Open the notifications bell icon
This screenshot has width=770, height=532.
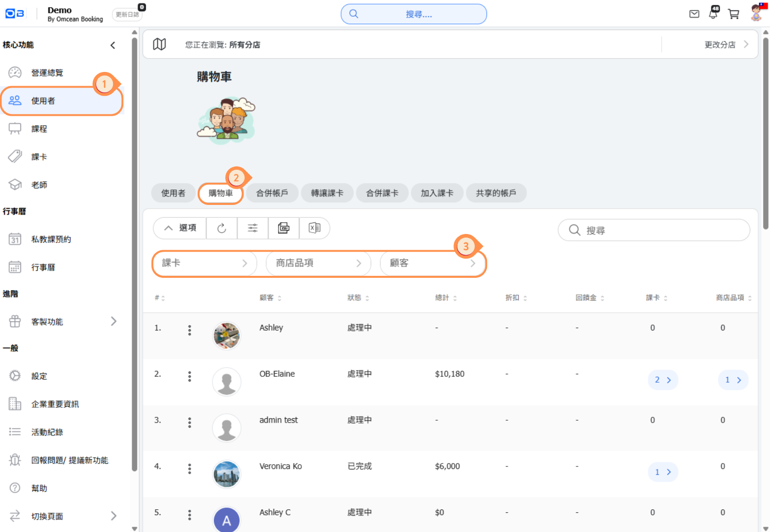(713, 14)
